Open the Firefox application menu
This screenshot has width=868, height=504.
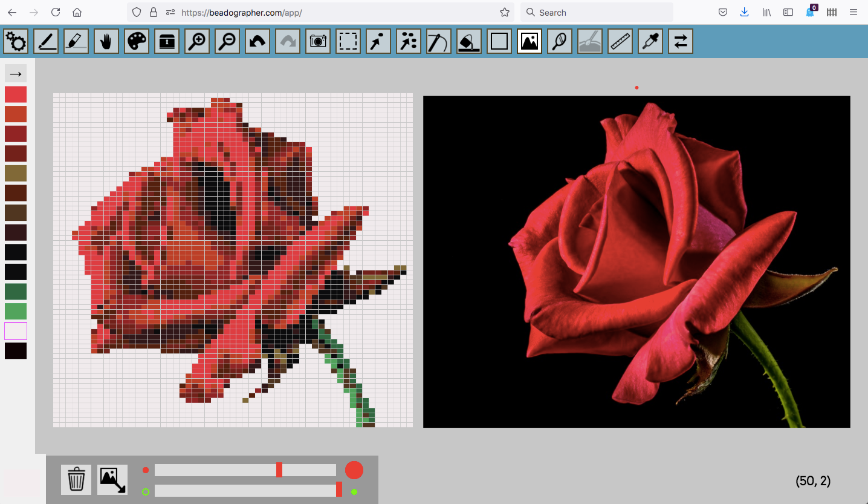(854, 12)
